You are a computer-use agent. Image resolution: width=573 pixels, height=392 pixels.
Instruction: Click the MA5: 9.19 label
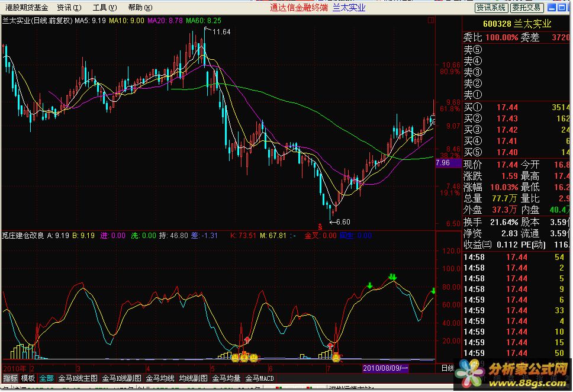click(x=90, y=21)
